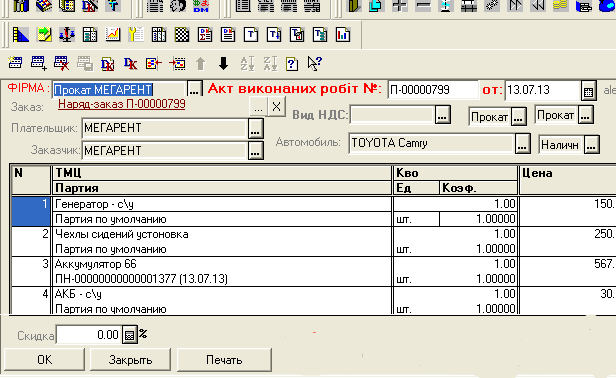Viewport: 616px width, 378px height.
Task: Click the empty Вид НДС field
Action: 392,115
